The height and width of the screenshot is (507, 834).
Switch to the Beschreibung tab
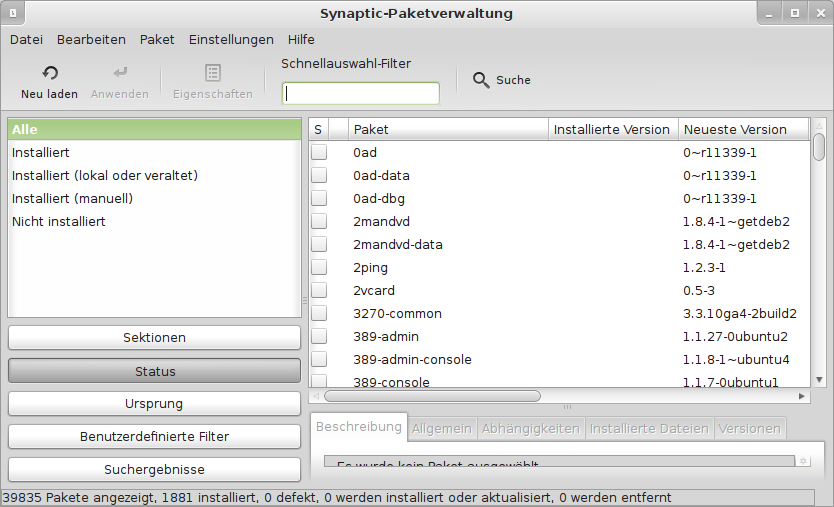(x=359, y=427)
